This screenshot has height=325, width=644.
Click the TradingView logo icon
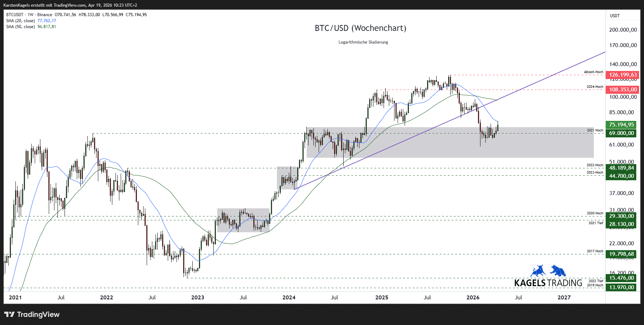pyautogui.click(x=9, y=314)
